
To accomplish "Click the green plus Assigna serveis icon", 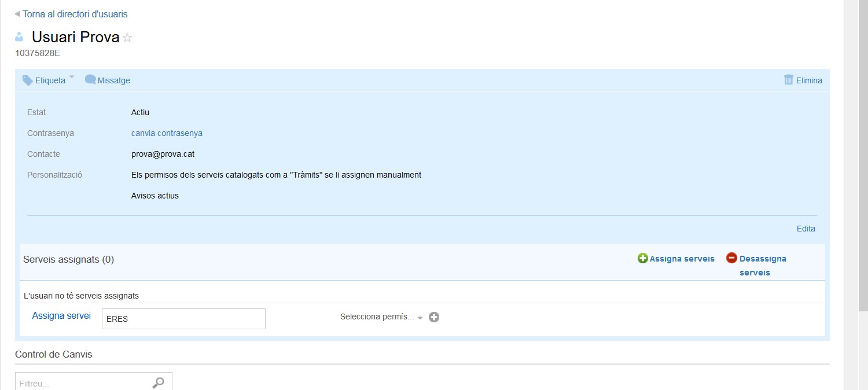I will coord(642,259).
